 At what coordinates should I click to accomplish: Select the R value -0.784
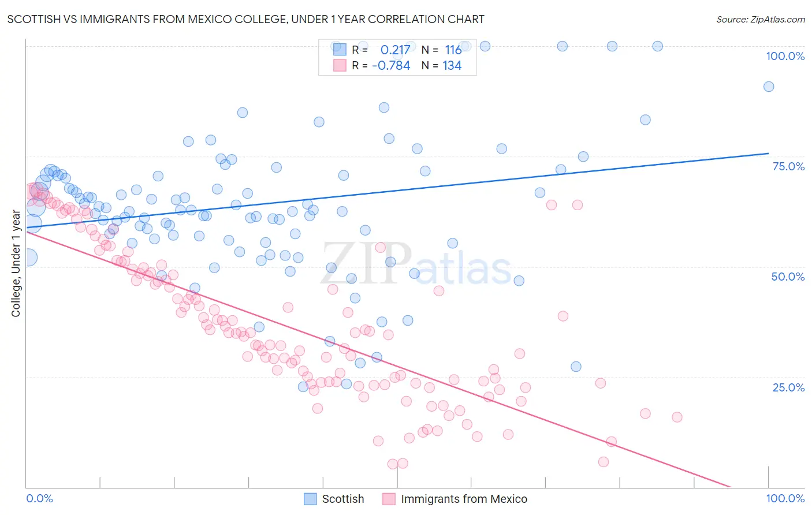[391, 65]
